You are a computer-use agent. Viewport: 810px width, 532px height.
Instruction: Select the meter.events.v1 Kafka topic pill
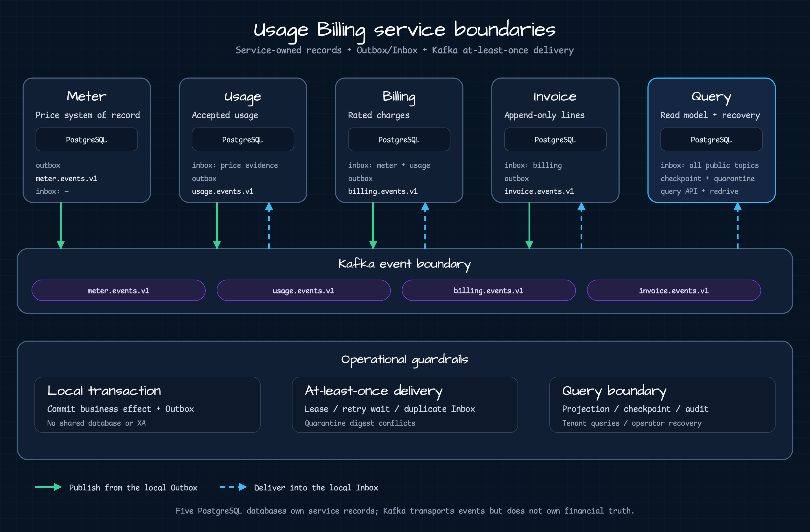(x=118, y=291)
